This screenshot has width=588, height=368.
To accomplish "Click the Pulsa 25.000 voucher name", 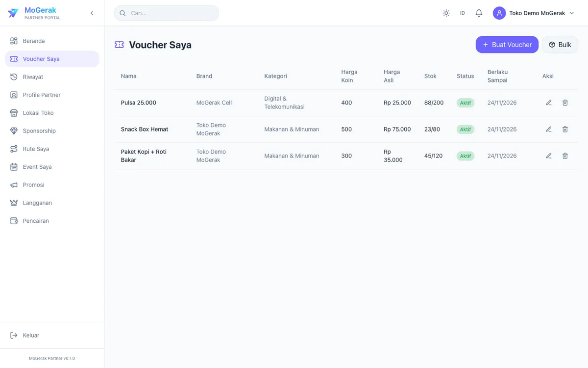I will (139, 103).
